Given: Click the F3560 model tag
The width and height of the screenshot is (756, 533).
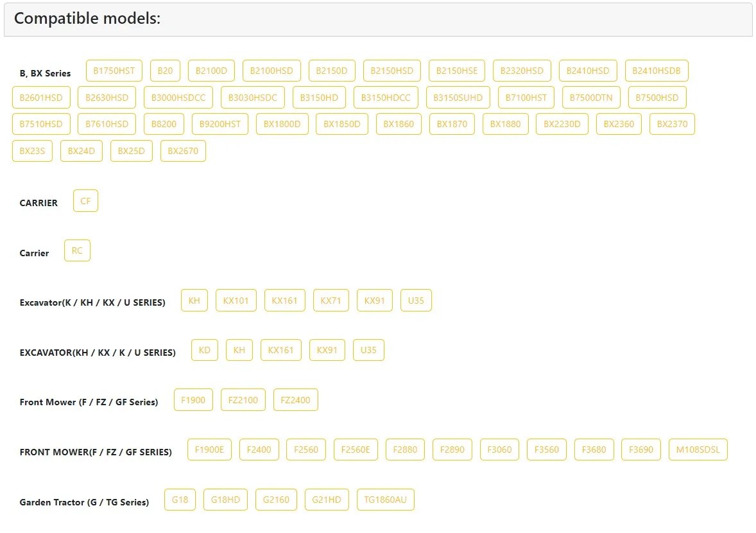Looking at the screenshot, I should (547, 450).
